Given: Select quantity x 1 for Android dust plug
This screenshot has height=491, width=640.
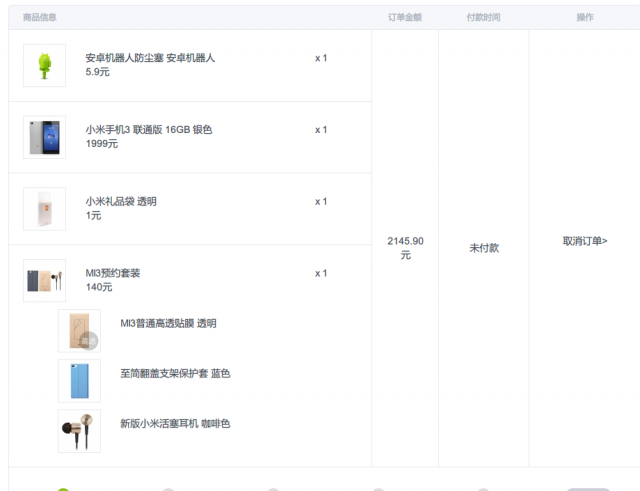Looking at the screenshot, I should click(x=321, y=58).
